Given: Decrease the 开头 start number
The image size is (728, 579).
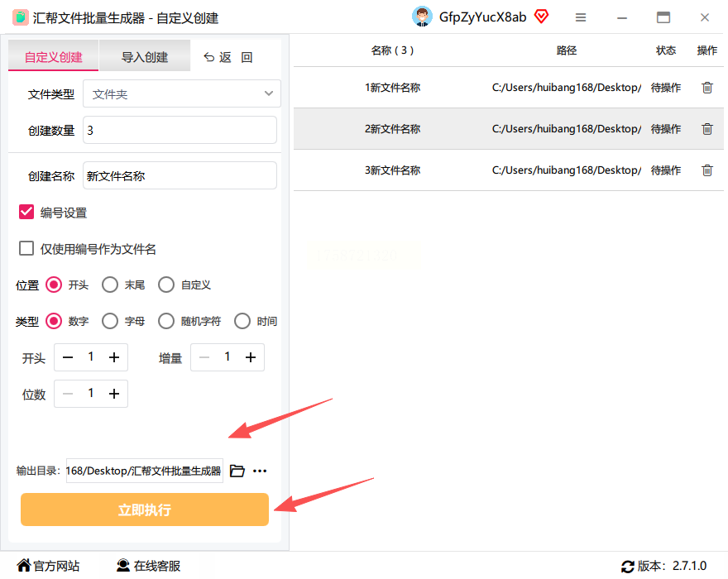Looking at the screenshot, I should coord(68,357).
